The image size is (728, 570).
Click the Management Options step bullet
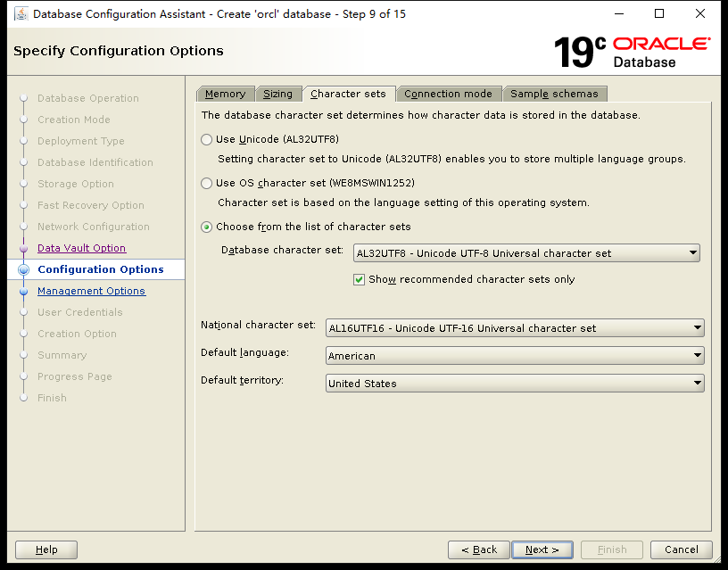point(24,292)
